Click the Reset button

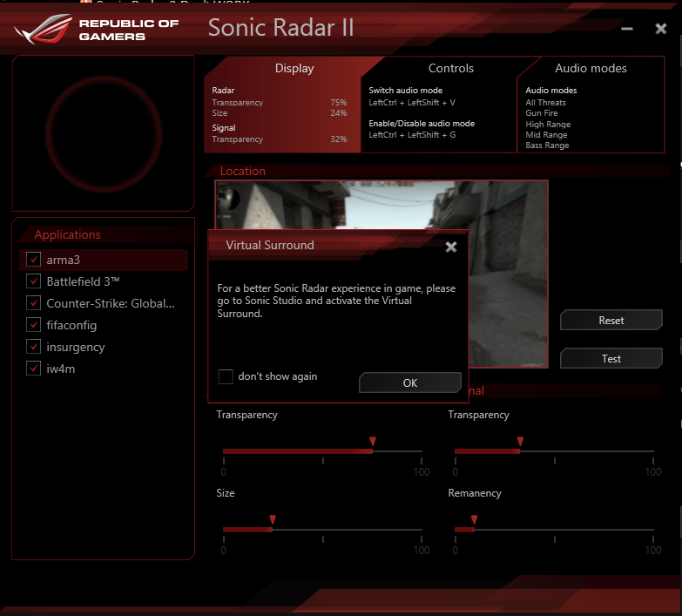pyautogui.click(x=611, y=320)
